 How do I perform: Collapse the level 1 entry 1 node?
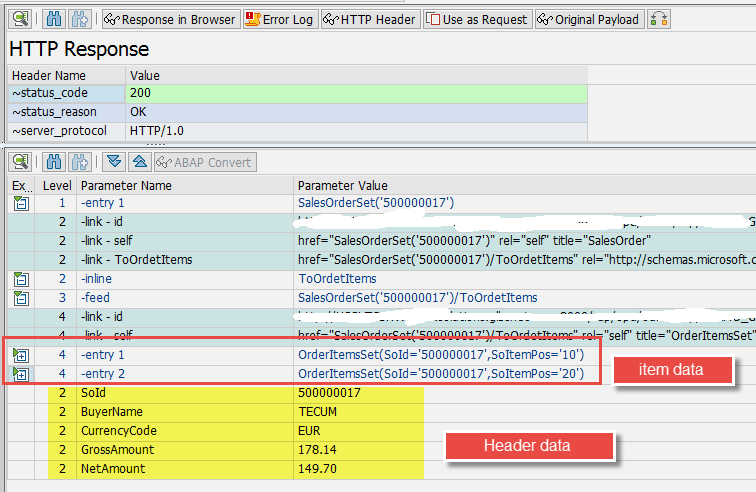[21, 203]
